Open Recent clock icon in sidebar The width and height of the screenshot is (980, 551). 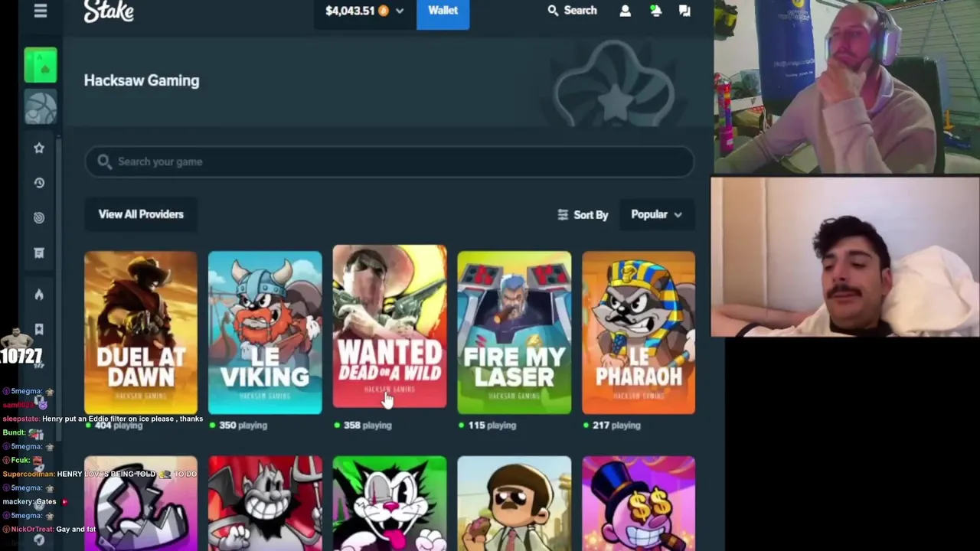pyautogui.click(x=39, y=183)
